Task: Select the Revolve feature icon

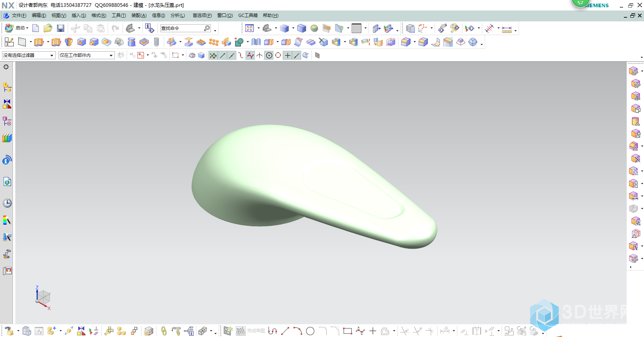Action: click(x=69, y=42)
